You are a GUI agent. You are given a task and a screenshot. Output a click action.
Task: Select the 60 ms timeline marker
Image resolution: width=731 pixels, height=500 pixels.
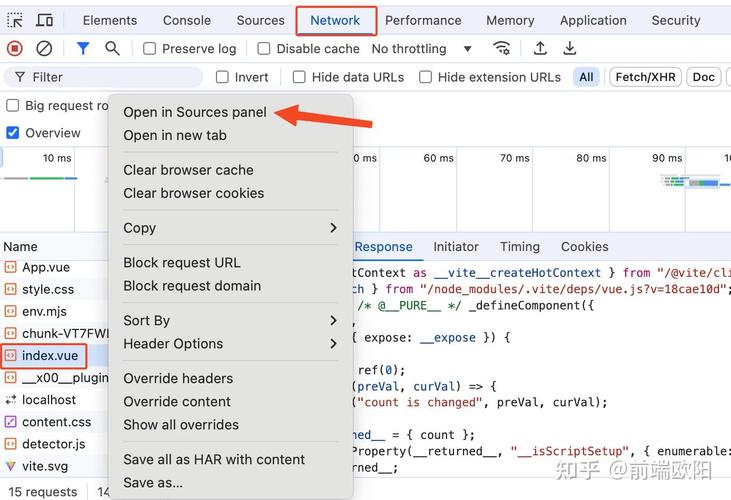(x=438, y=158)
